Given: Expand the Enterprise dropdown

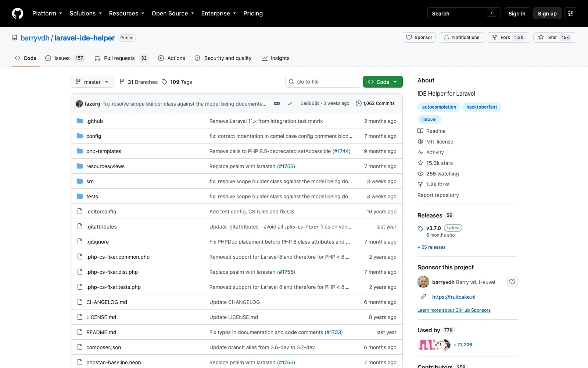Looking at the screenshot, I should tap(218, 13).
